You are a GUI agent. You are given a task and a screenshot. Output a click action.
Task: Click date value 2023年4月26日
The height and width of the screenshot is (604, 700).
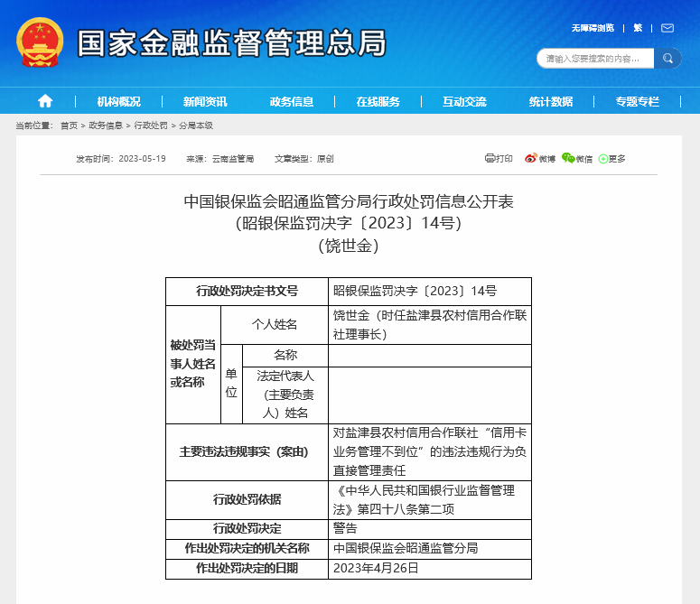click(376, 568)
